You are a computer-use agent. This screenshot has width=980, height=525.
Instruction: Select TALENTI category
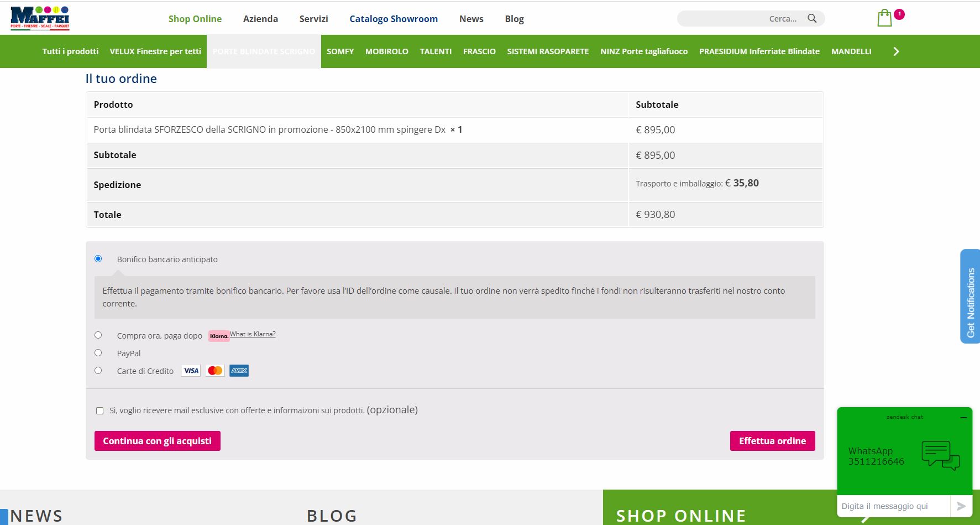point(436,51)
